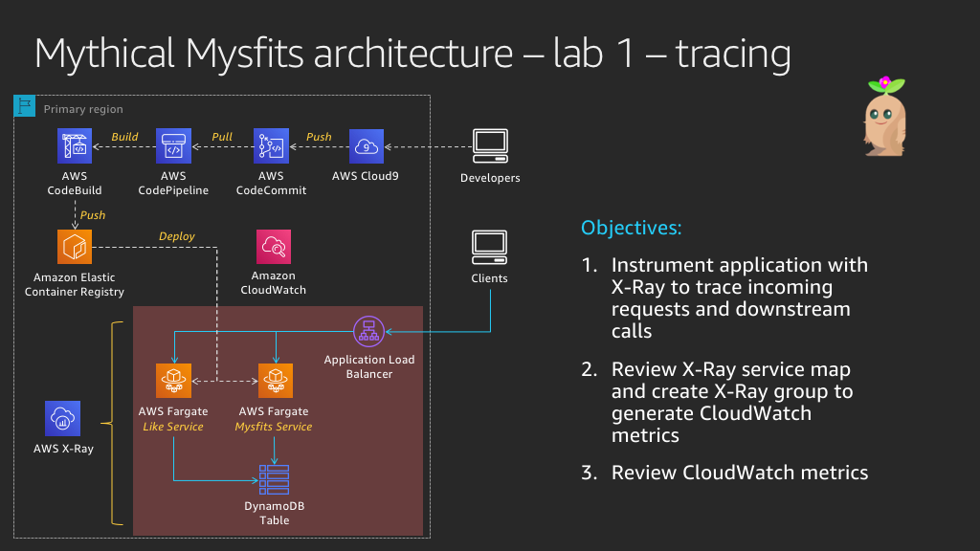The width and height of the screenshot is (980, 551).
Task: Click the 'Clients' text label
Action: [489, 278]
